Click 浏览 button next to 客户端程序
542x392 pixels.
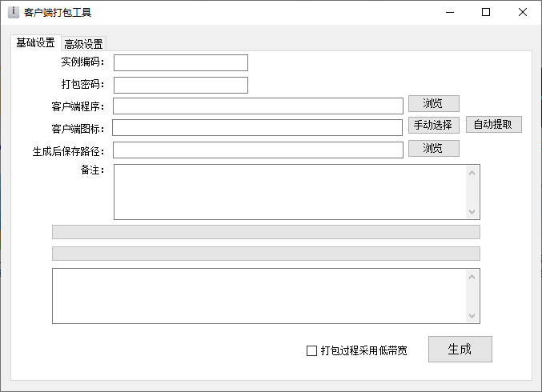coord(433,103)
